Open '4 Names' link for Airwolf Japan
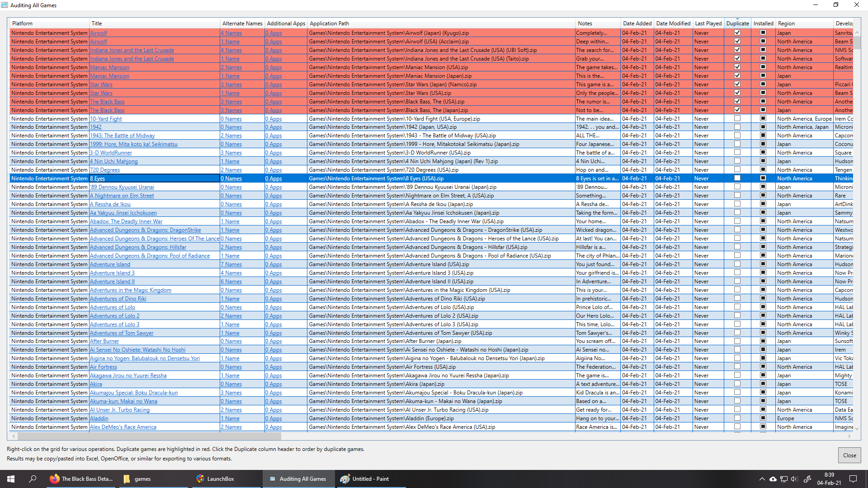The width and height of the screenshot is (868, 488). tap(231, 33)
